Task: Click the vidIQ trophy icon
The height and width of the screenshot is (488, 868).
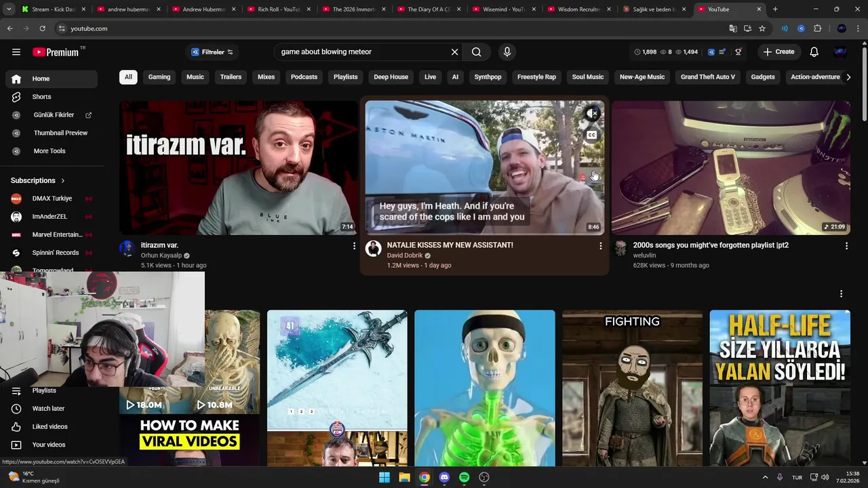Action: pyautogui.click(x=738, y=52)
